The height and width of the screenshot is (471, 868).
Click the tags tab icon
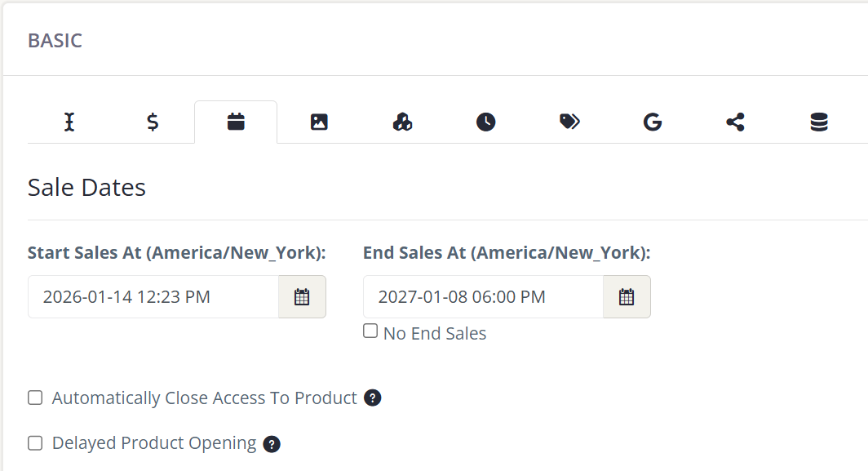tap(569, 121)
